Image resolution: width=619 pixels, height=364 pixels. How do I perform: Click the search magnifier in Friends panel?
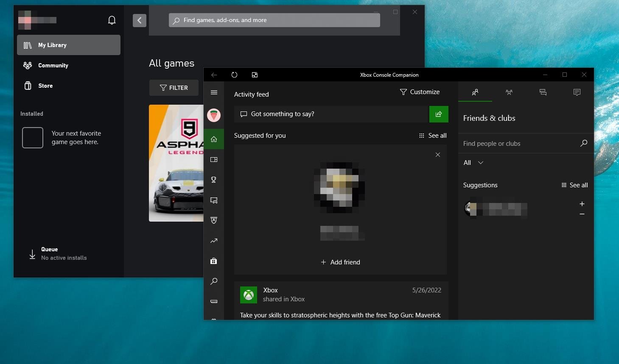click(584, 143)
